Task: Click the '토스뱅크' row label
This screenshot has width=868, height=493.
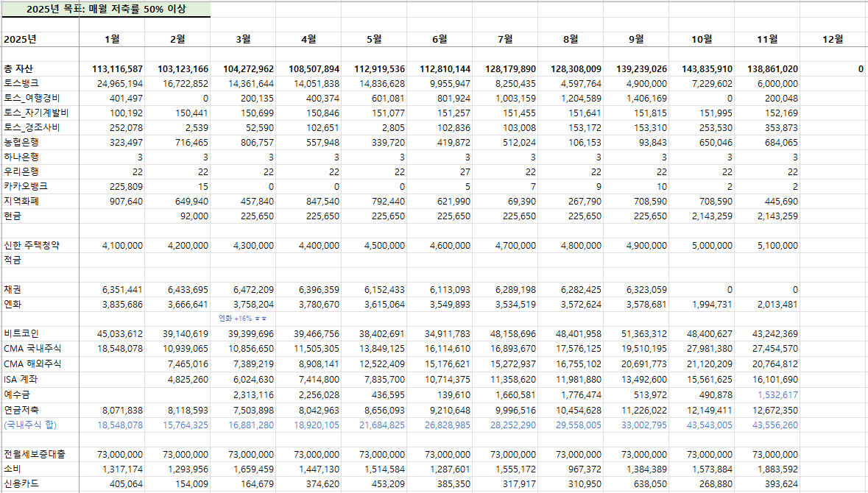Action: 21,84
